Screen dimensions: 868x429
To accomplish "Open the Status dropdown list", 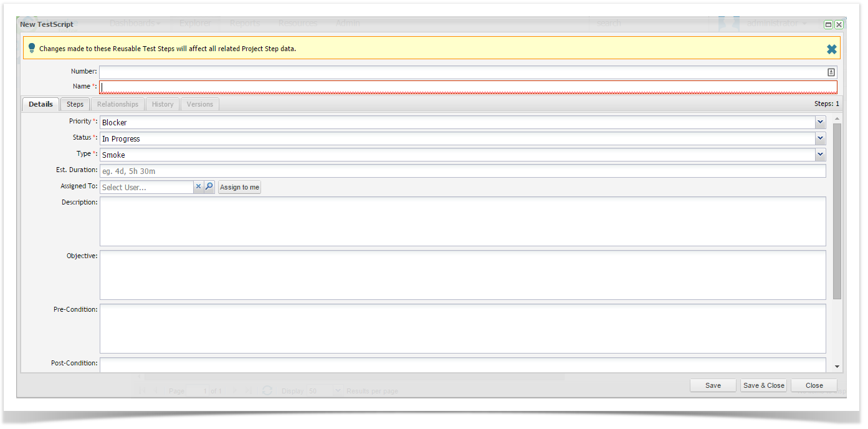I will pyautogui.click(x=820, y=138).
